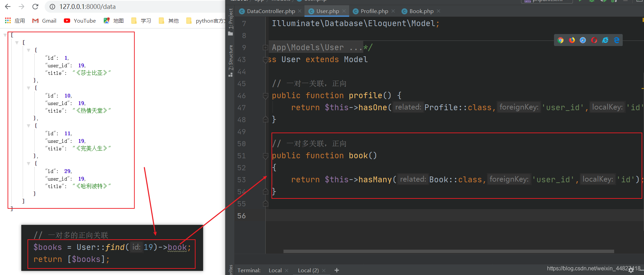
Task: Fold the book() function at line 51
Action: click(265, 156)
